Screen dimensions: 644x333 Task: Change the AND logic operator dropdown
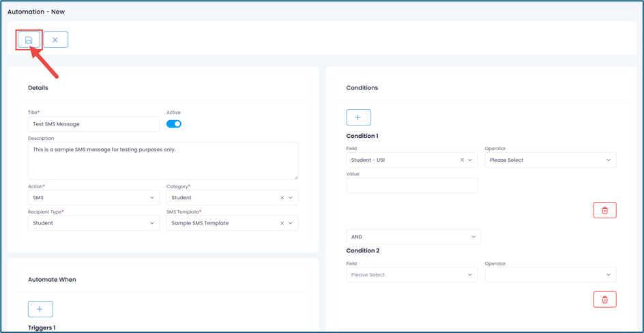tap(413, 237)
